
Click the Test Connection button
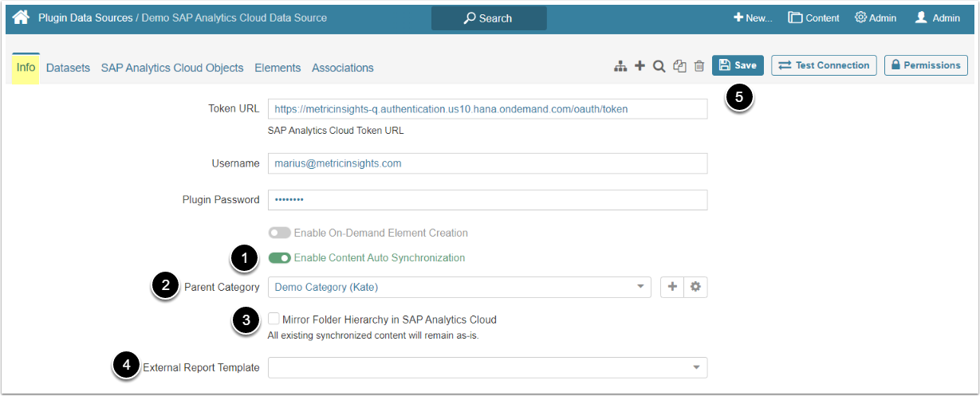[x=824, y=65]
